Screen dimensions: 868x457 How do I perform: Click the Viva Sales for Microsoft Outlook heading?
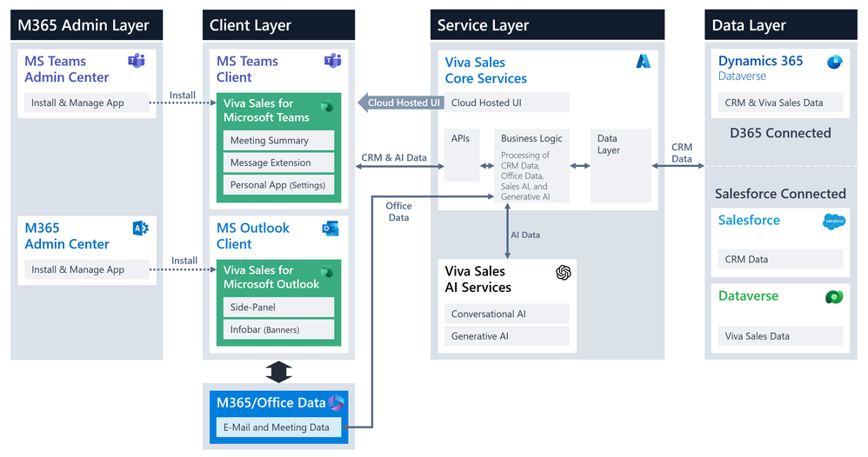271,276
